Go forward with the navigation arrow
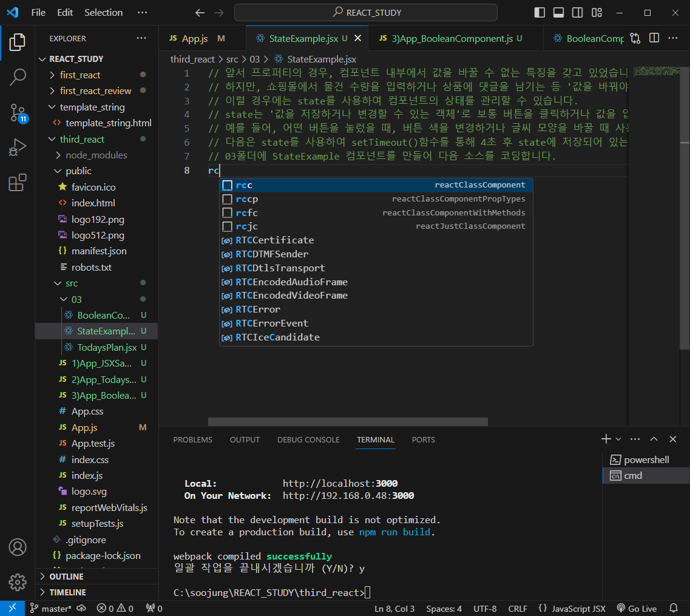The width and height of the screenshot is (690, 616). pos(218,13)
